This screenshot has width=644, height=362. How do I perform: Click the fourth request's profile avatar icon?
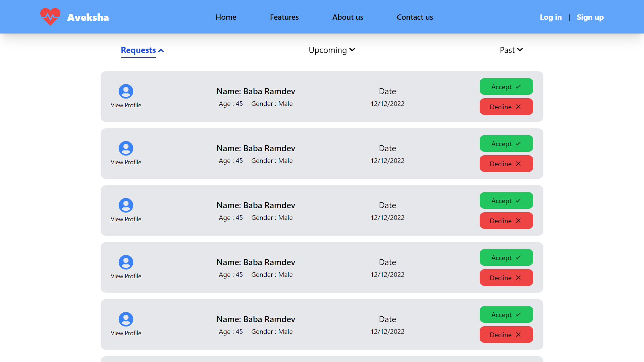[x=126, y=262]
